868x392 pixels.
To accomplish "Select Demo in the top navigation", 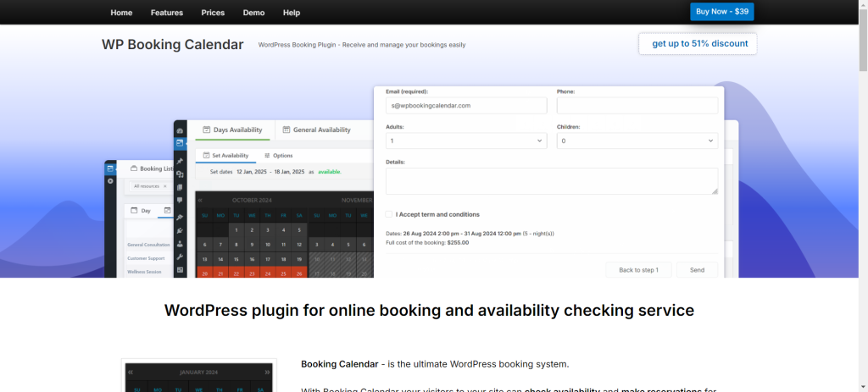I will pyautogui.click(x=253, y=13).
